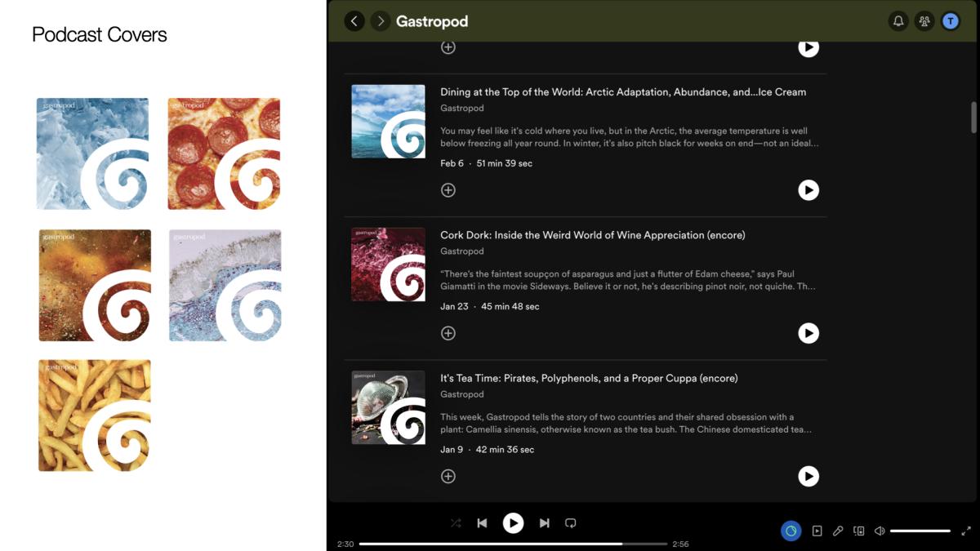Image resolution: width=980 pixels, height=551 pixels.
Task: Click the microphone lyrics icon
Action: 838,531
